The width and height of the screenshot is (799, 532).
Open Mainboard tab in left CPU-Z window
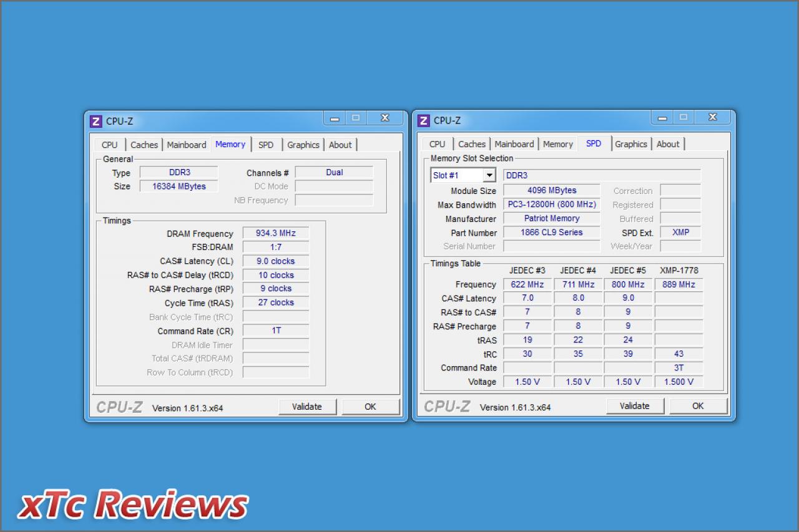coord(186,145)
